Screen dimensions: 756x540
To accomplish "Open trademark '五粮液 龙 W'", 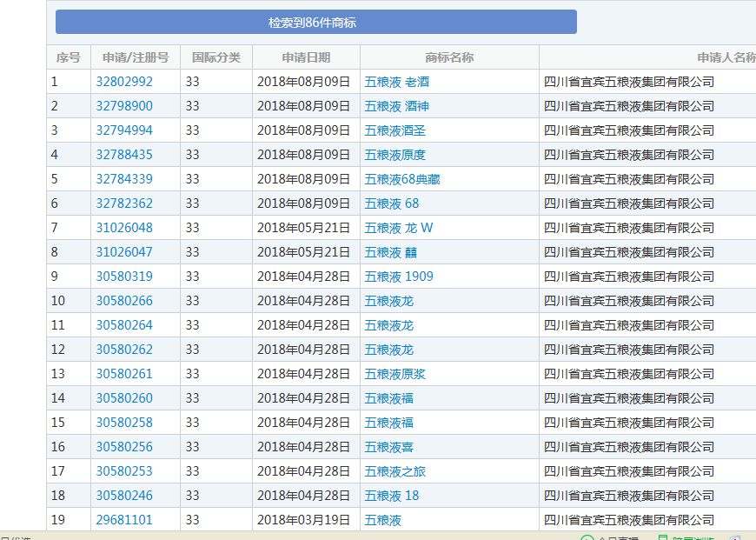I will (x=399, y=228).
